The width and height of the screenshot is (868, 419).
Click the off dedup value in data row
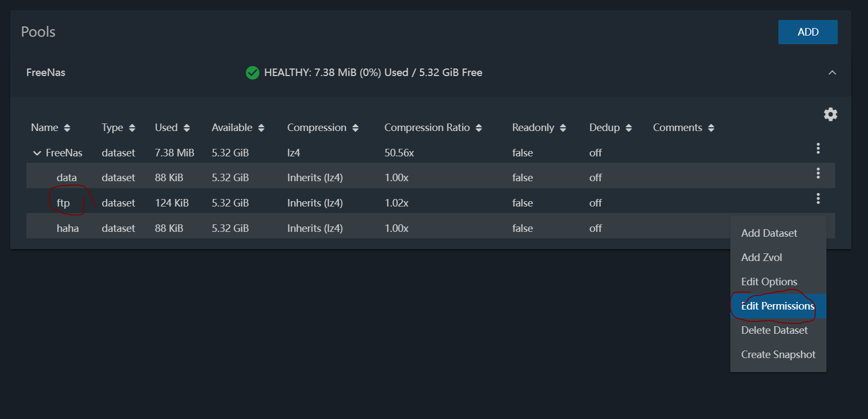coord(595,177)
